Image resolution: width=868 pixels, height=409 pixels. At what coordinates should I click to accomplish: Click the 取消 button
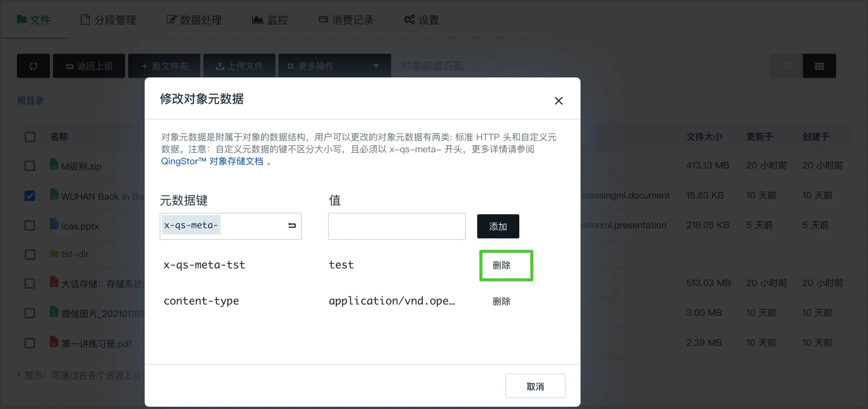pos(535,386)
